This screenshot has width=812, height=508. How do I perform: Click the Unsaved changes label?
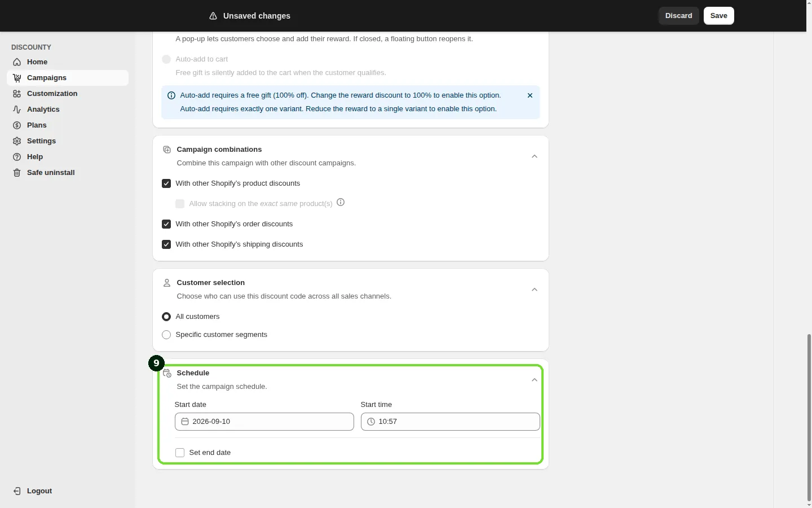tap(257, 16)
